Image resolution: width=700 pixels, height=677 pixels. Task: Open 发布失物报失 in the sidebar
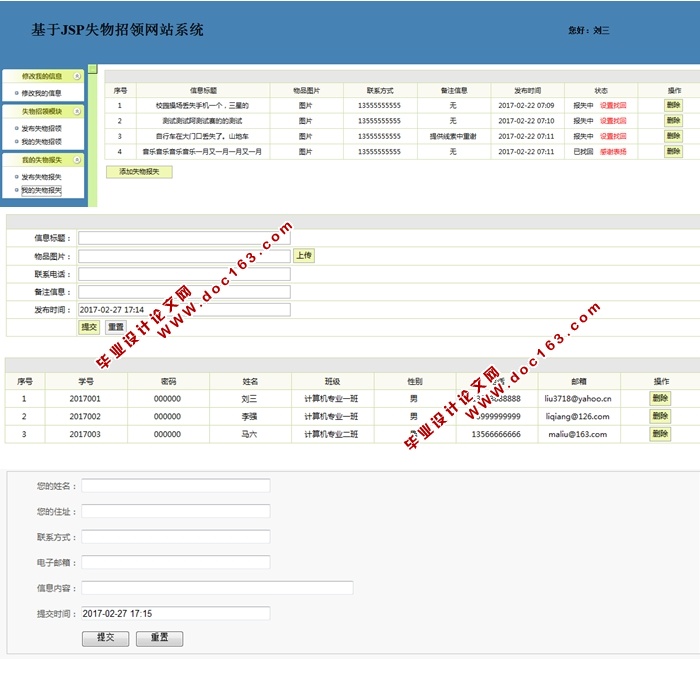point(42,177)
